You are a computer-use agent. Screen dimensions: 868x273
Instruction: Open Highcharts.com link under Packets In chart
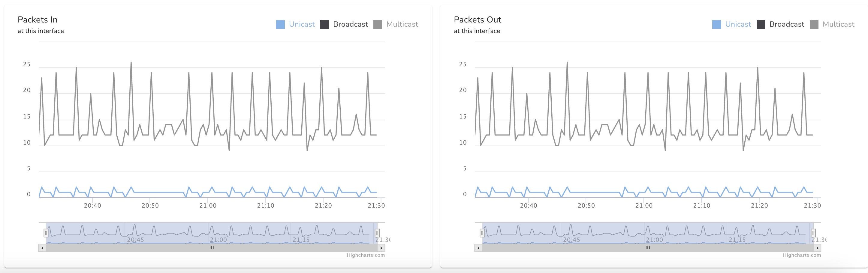tap(366, 255)
